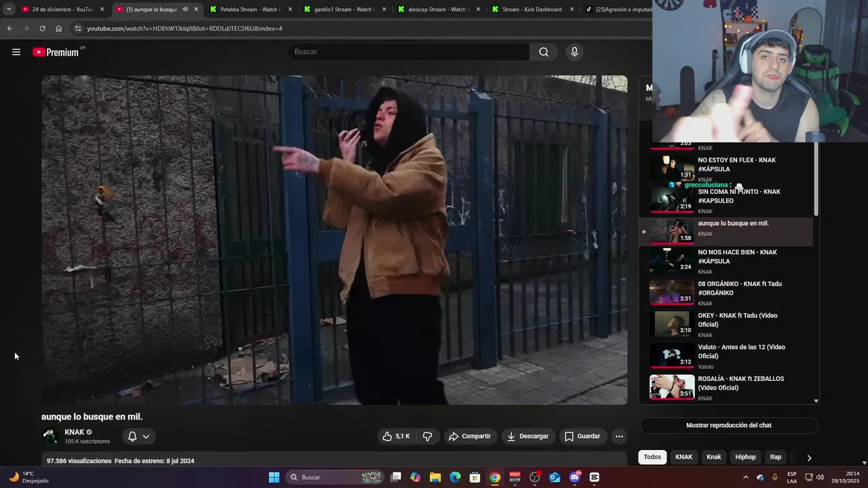Play 'SIN COMA NI PUNTO - KNAK' playlist video

tap(726, 201)
